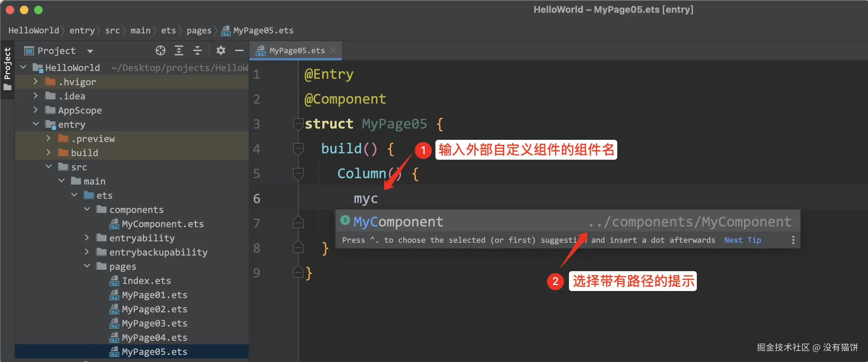Viewport: 868px width, 362px height.
Task: Click the Project panel title label
Action: pyautogui.click(x=56, y=51)
